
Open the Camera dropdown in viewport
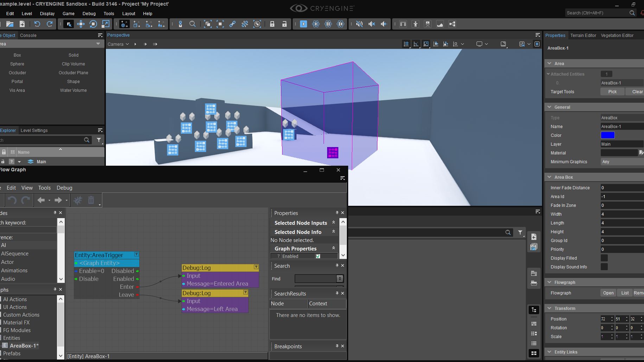118,44
